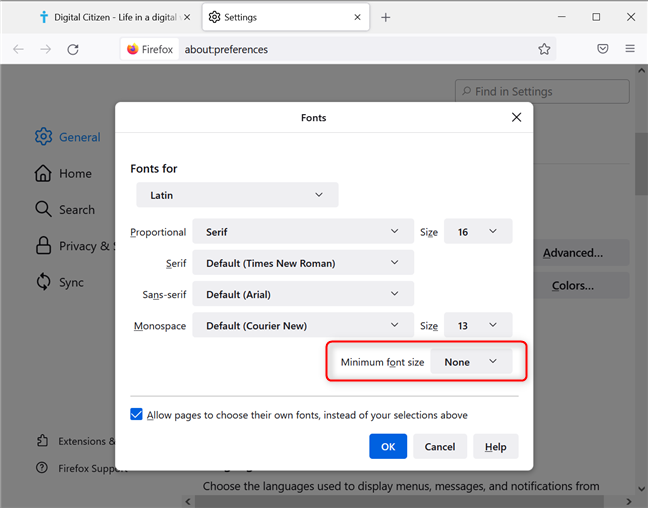Screen dimensions: 648x508
Task: Open the Search settings category
Action: tap(65, 209)
